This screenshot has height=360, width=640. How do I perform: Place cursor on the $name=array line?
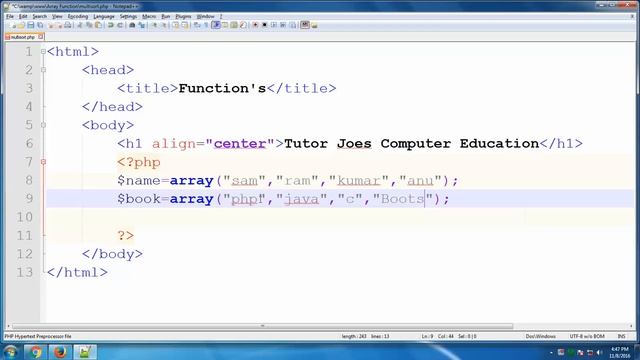click(288, 180)
